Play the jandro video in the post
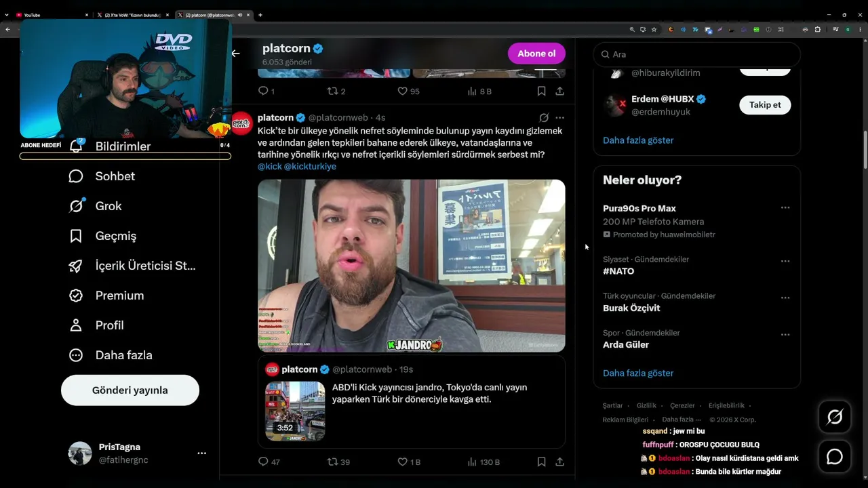 [x=412, y=266]
